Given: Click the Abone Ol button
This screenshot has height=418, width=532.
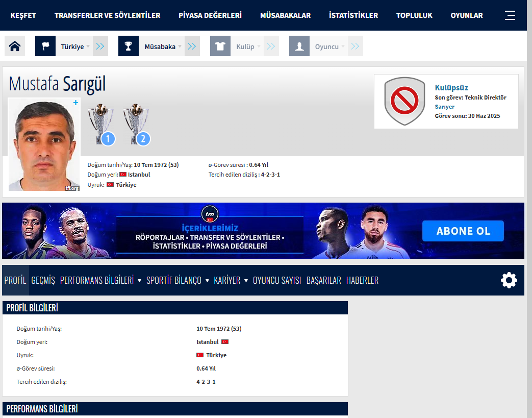Looking at the screenshot, I should coord(463,231).
